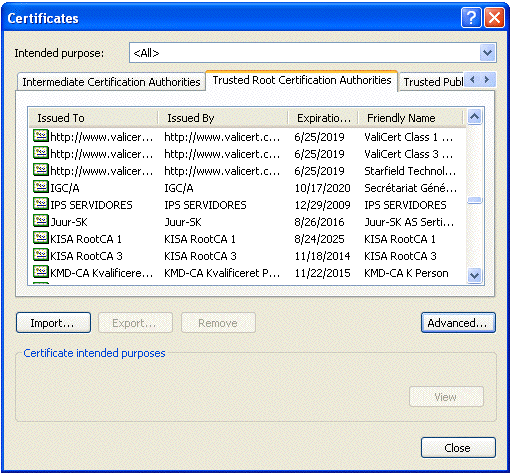The width and height of the screenshot is (512, 475).
Task: Click the KMD-CA Kvalificeret certificate icon
Action: pyautogui.click(x=41, y=272)
